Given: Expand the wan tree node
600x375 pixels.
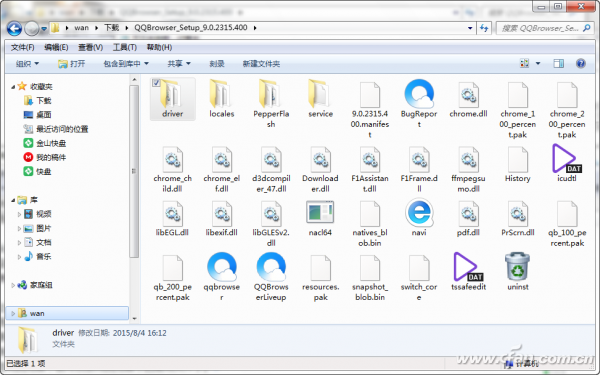Looking at the screenshot, I should tap(13, 313).
